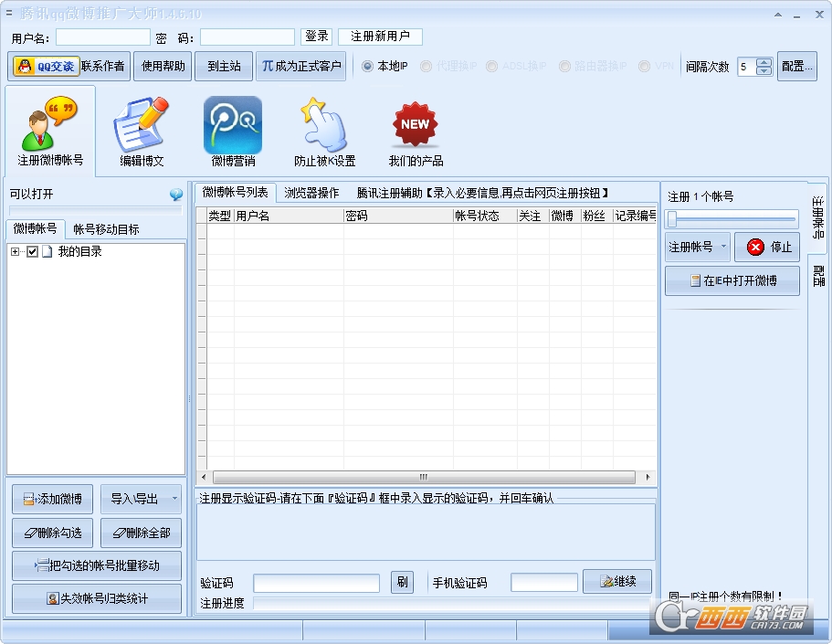832x644 pixels.
Task: Click the 删除勾选 eraser button
Action: coord(53,533)
